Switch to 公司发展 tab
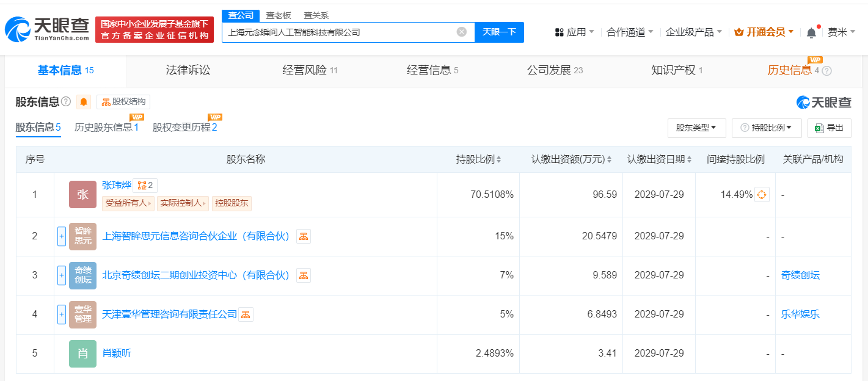The width and height of the screenshot is (868, 381). pyautogui.click(x=555, y=71)
